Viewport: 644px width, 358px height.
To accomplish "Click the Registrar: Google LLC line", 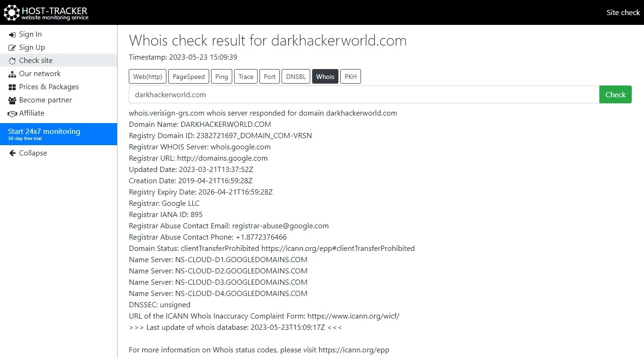I will click(165, 203).
